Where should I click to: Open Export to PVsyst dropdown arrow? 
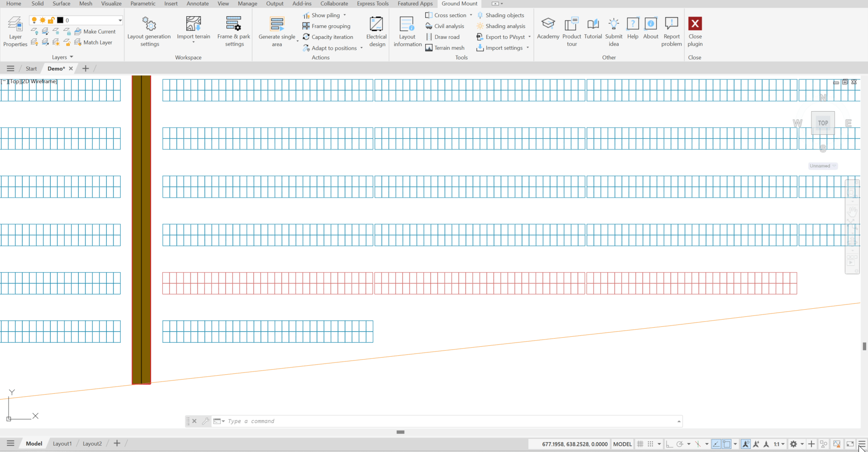point(529,37)
